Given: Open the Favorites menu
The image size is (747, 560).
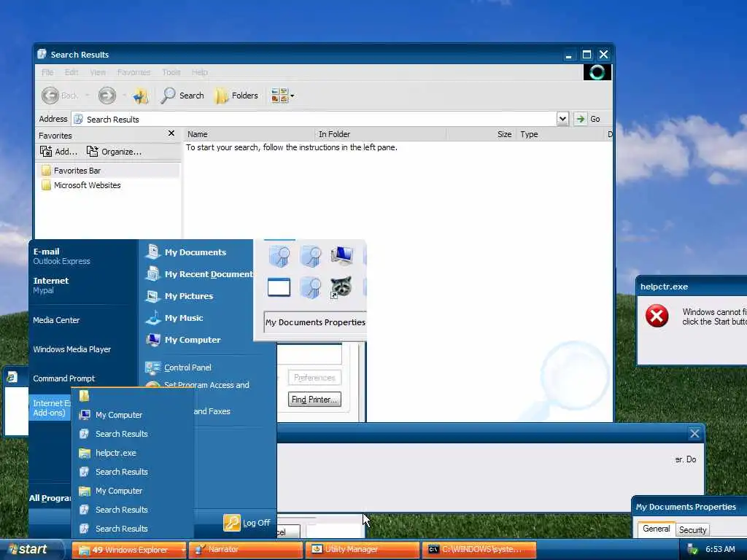Looking at the screenshot, I should (134, 72).
